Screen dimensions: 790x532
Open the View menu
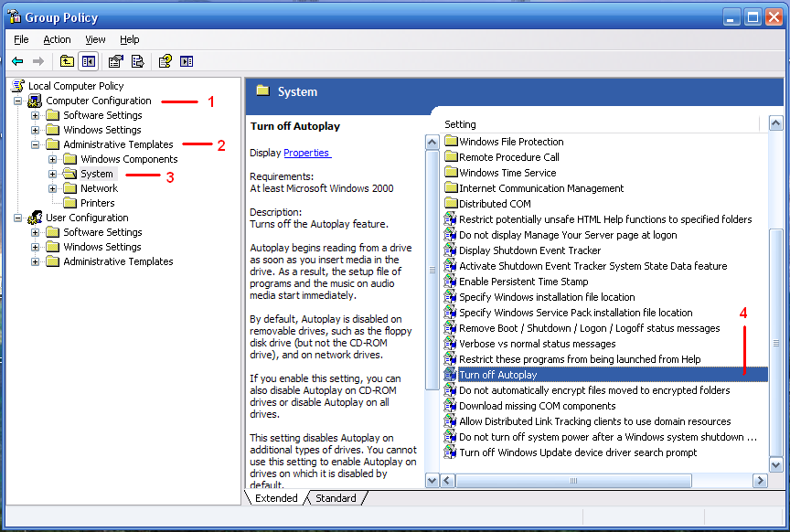pyautogui.click(x=95, y=39)
